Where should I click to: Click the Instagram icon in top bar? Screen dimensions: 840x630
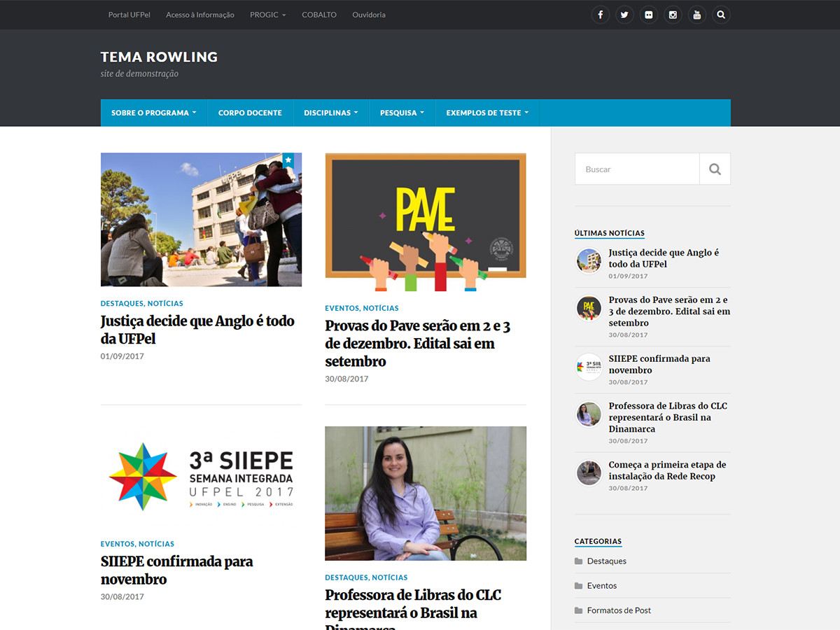pyautogui.click(x=673, y=15)
